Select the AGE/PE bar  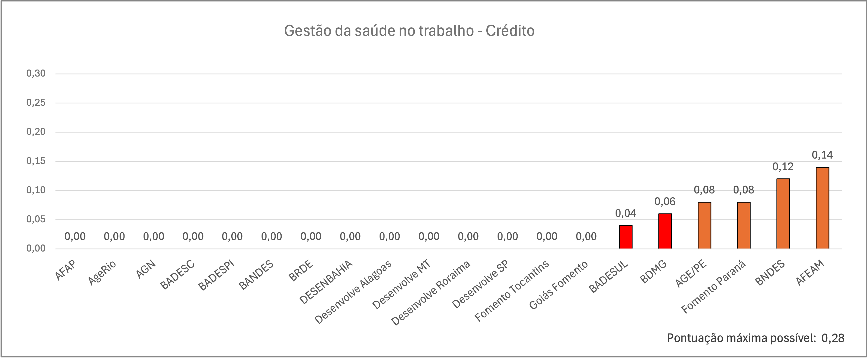(704, 225)
